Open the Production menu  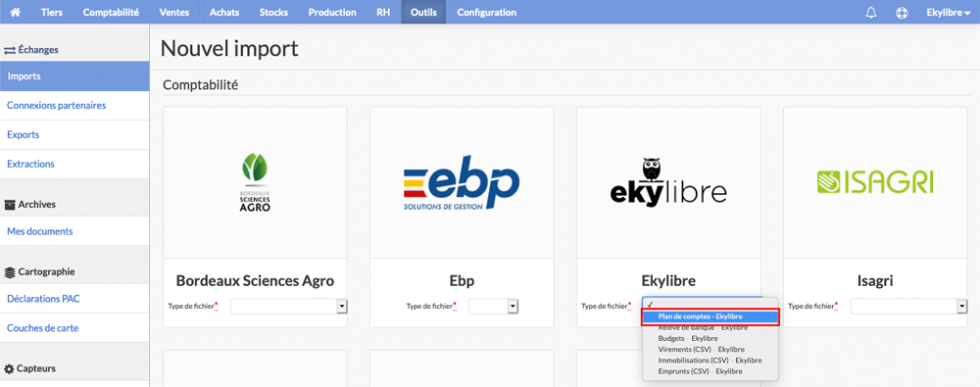332,12
